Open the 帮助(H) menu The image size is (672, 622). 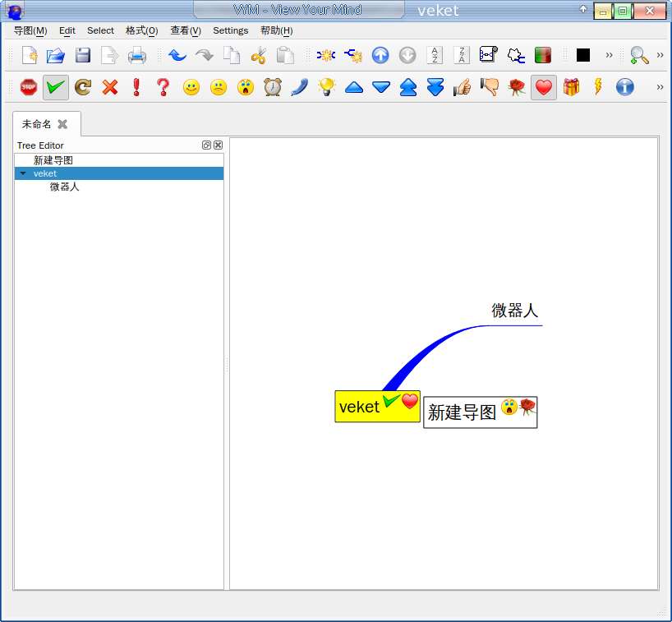[x=277, y=31]
